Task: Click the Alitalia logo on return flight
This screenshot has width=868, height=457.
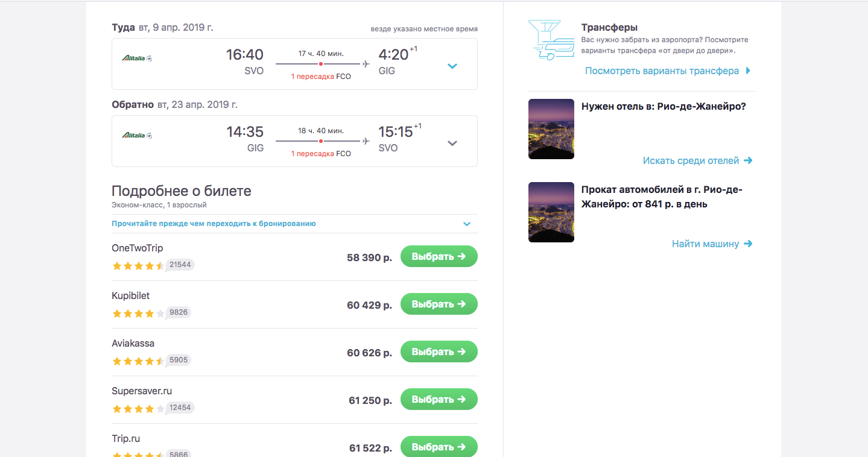Action: 137,136
